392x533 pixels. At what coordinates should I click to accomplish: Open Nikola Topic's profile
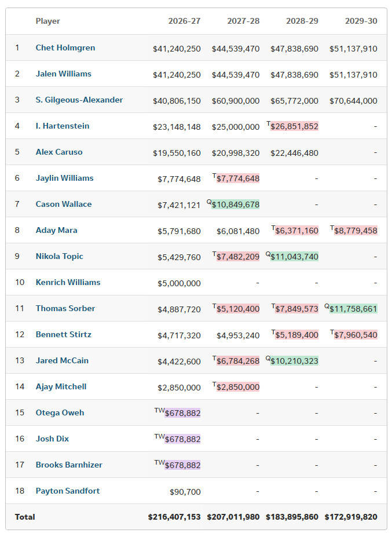point(60,256)
